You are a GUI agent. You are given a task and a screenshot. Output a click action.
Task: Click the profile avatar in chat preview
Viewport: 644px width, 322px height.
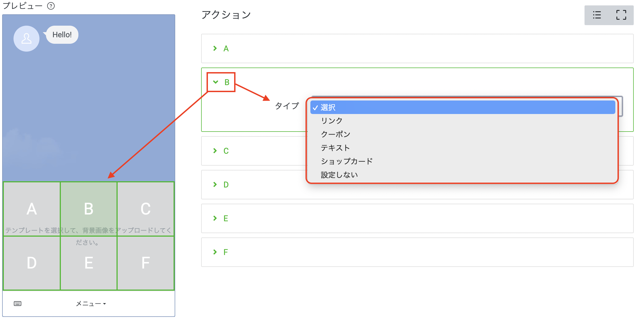click(x=26, y=39)
